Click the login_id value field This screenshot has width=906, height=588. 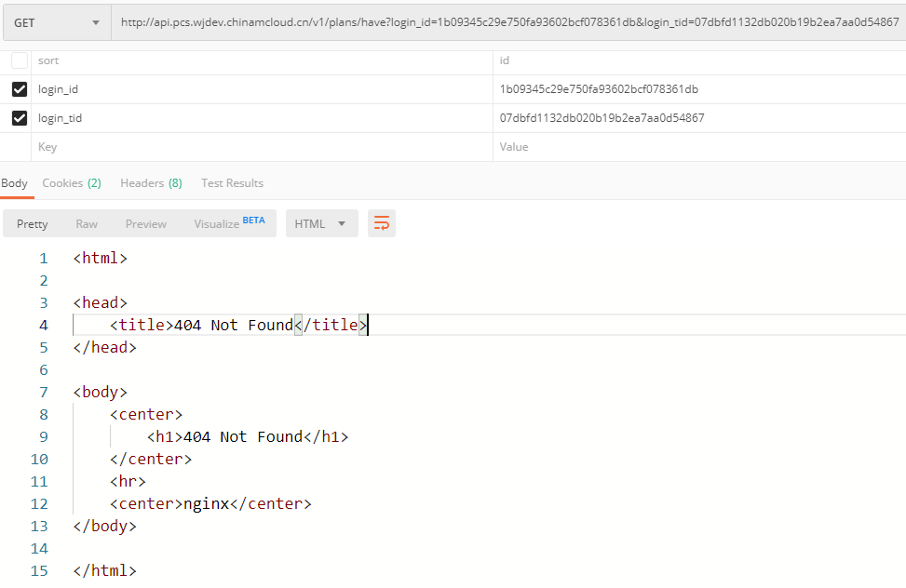point(698,89)
